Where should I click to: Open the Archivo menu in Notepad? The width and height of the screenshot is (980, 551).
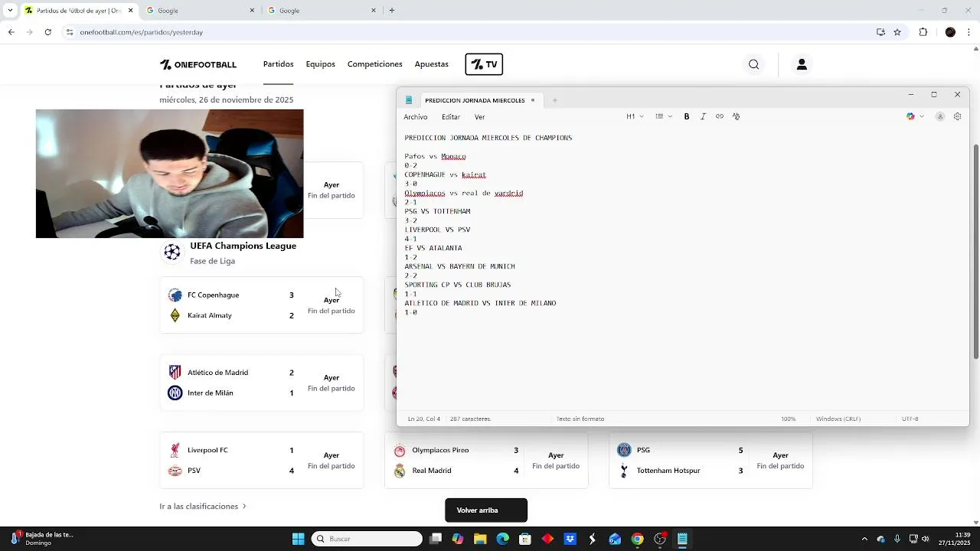coord(416,117)
